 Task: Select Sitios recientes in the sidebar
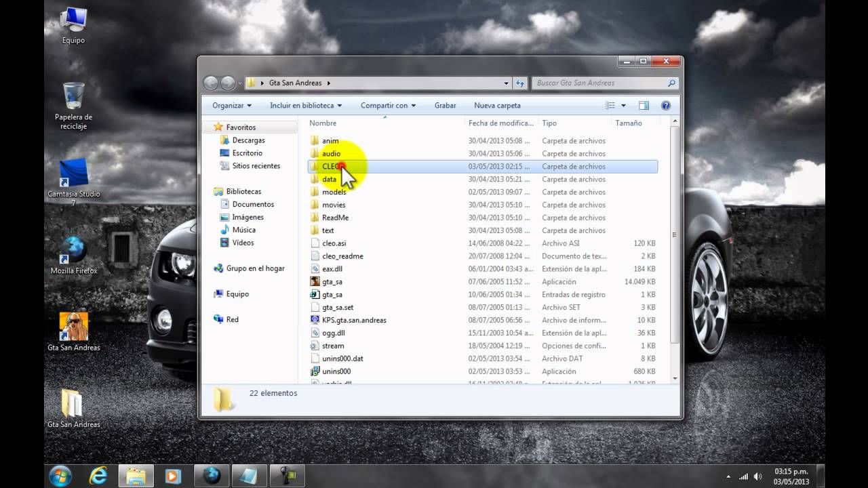tap(256, 166)
